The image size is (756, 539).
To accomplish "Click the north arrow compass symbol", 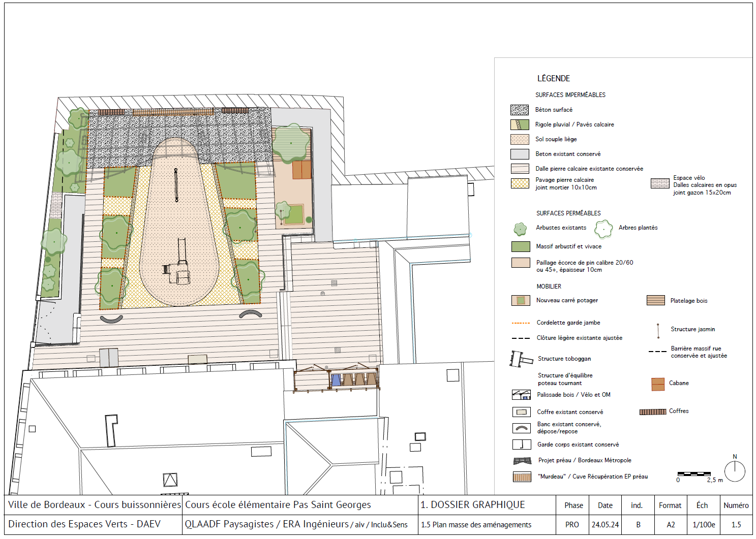I will click(735, 471).
